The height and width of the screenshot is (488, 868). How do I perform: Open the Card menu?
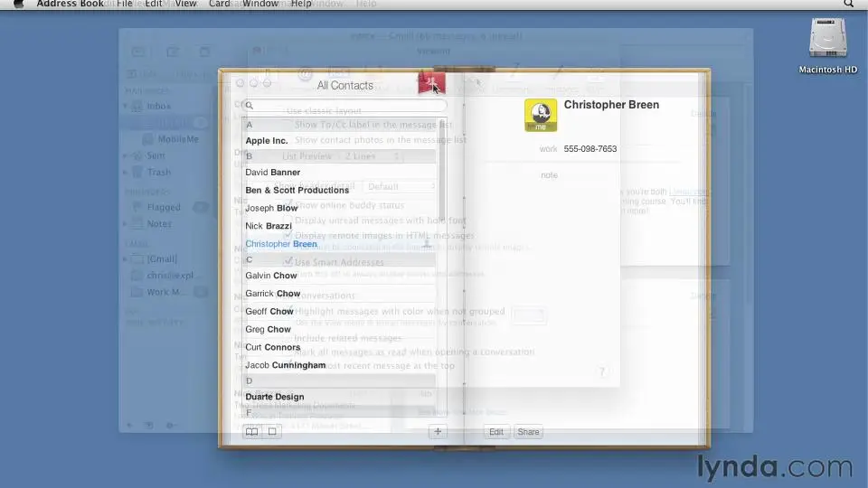pos(219,4)
